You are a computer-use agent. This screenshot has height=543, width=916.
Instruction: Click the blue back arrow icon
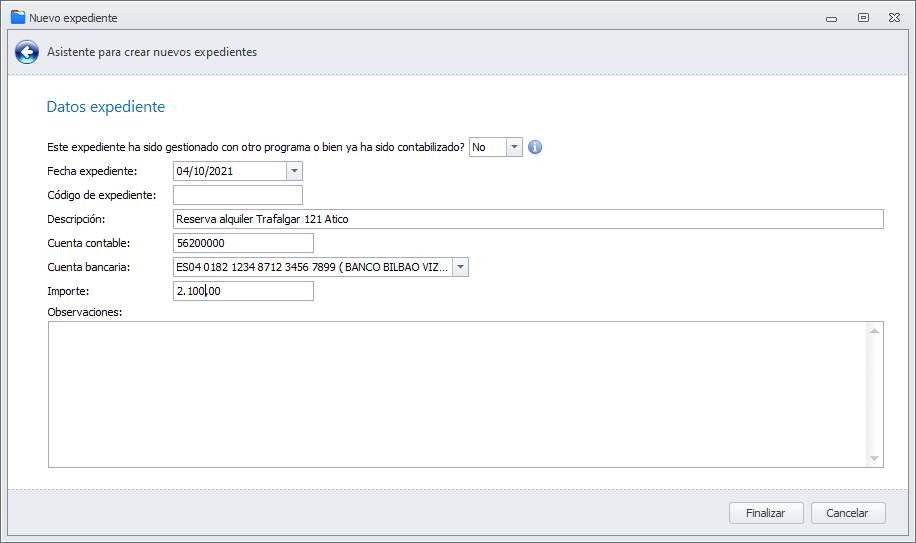coord(27,52)
